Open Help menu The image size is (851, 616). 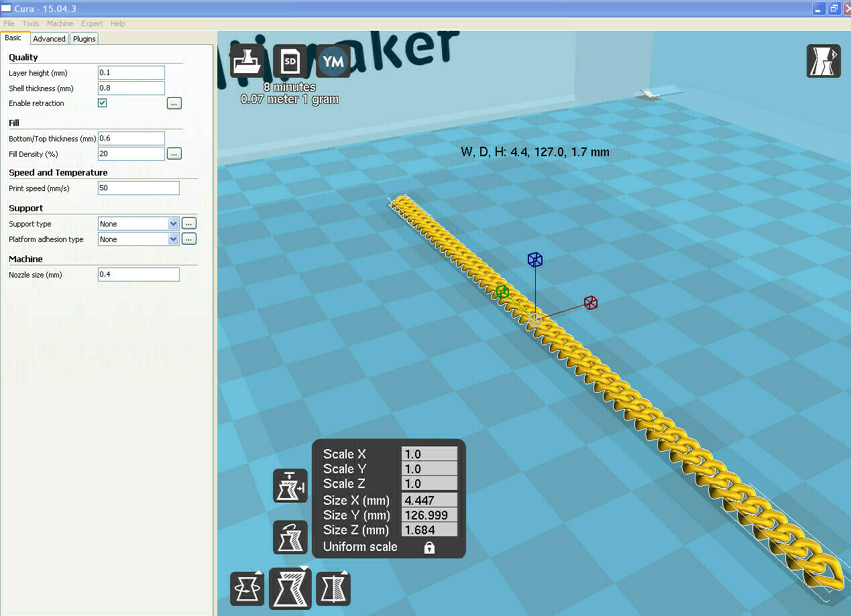click(x=118, y=23)
